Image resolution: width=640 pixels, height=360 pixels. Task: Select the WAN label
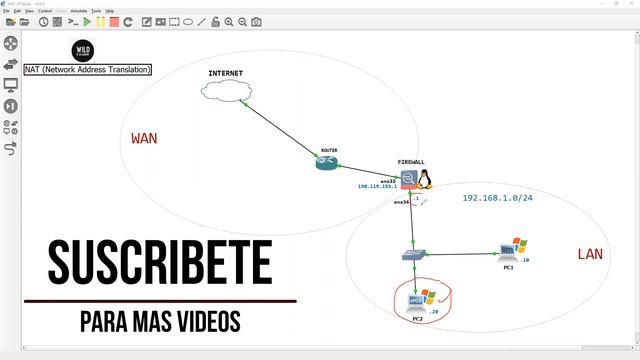tap(144, 138)
